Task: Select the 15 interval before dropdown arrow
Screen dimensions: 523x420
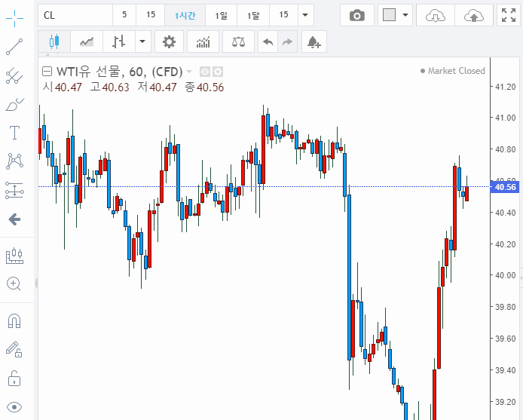Action: pos(283,15)
